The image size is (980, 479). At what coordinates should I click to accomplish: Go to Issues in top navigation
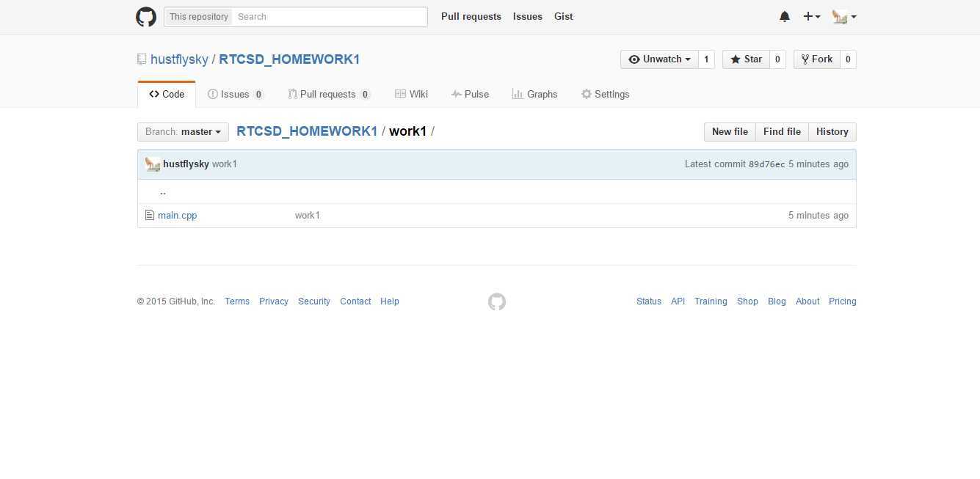[528, 17]
